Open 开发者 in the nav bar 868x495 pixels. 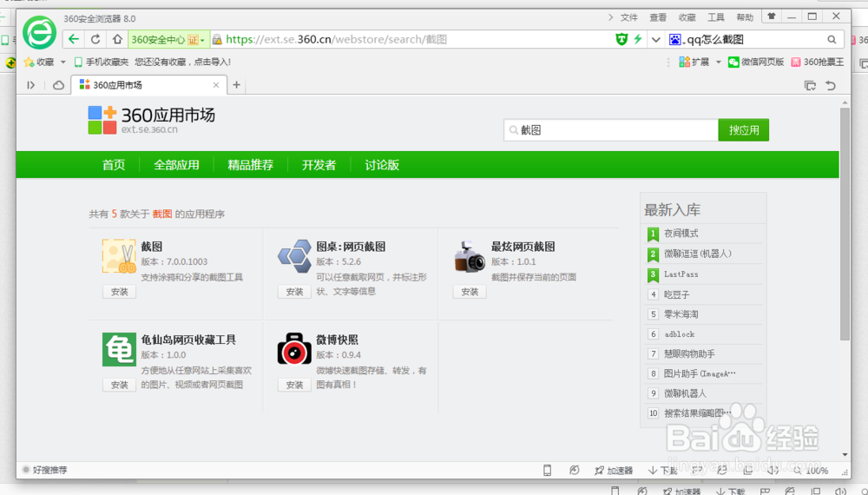pyautogui.click(x=319, y=165)
